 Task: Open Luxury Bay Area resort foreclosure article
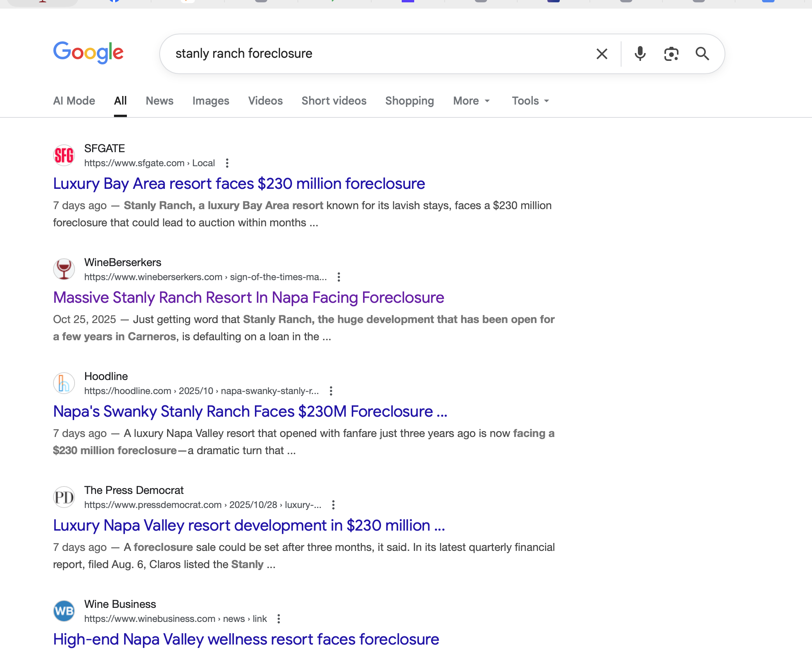point(239,184)
